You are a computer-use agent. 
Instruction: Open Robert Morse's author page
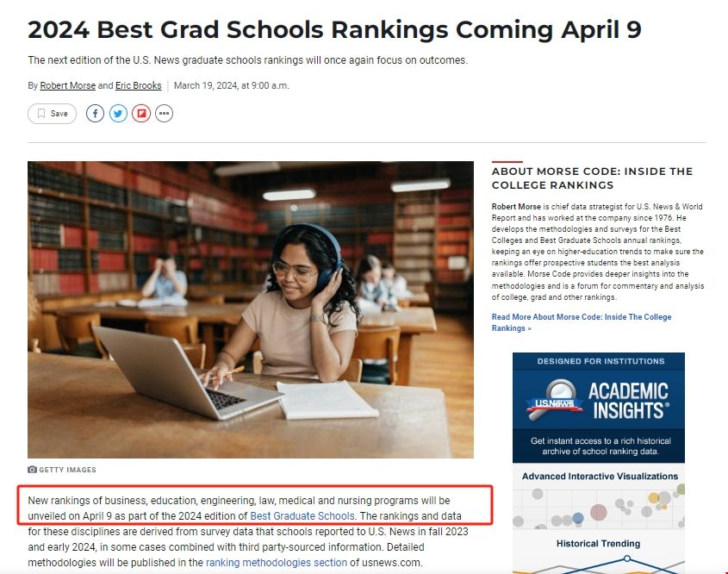point(68,85)
